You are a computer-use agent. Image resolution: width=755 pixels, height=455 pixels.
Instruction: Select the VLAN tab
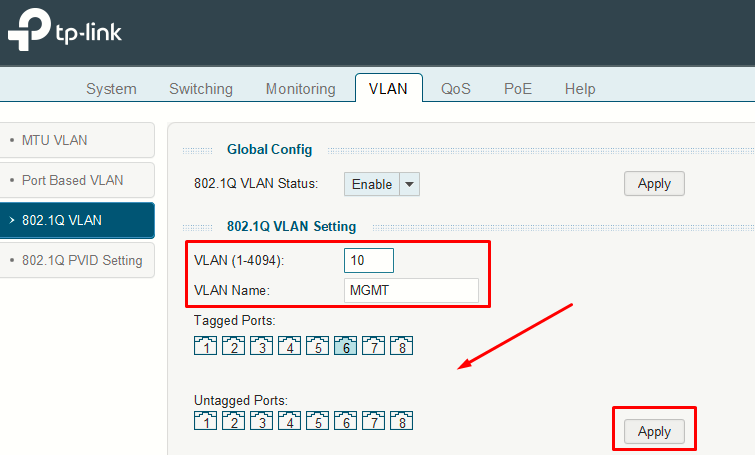pyautogui.click(x=389, y=89)
